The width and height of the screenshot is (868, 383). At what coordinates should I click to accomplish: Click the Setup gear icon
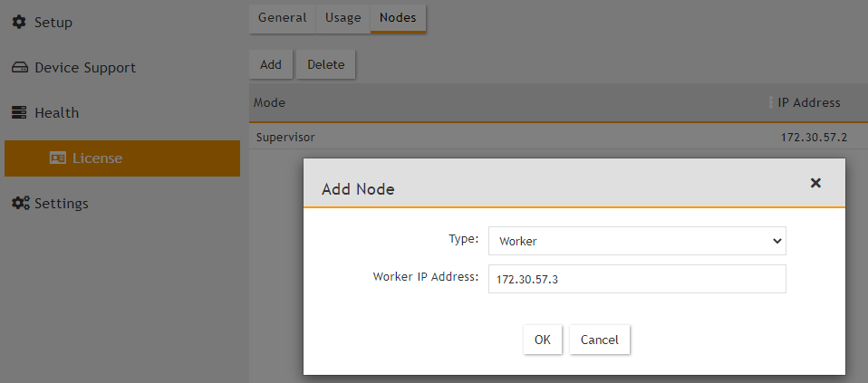(x=19, y=22)
